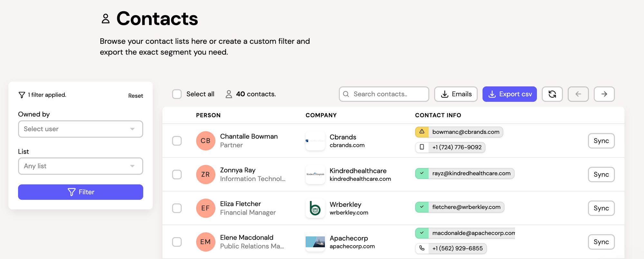Reset the applied filter
Viewport: 644px width, 259px height.
pos(136,96)
